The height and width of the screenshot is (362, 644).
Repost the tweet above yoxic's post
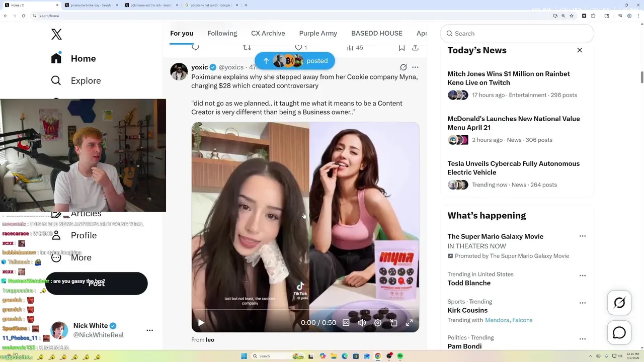[247, 47]
